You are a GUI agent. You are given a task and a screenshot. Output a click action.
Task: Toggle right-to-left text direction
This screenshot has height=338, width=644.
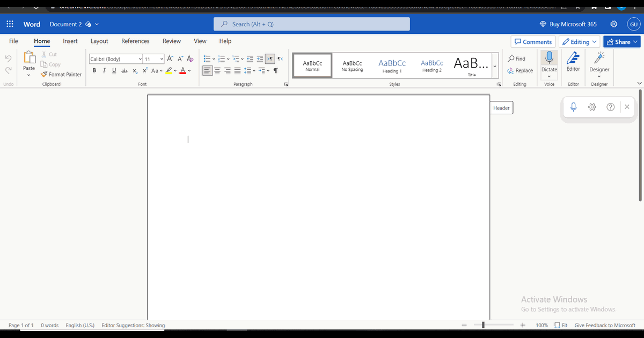click(x=280, y=58)
